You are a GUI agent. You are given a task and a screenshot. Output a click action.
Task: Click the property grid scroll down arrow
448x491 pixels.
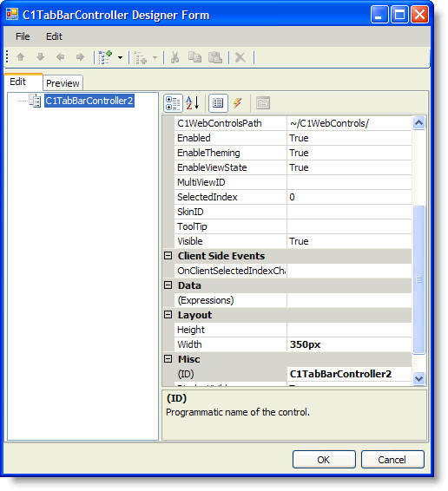pos(418,378)
